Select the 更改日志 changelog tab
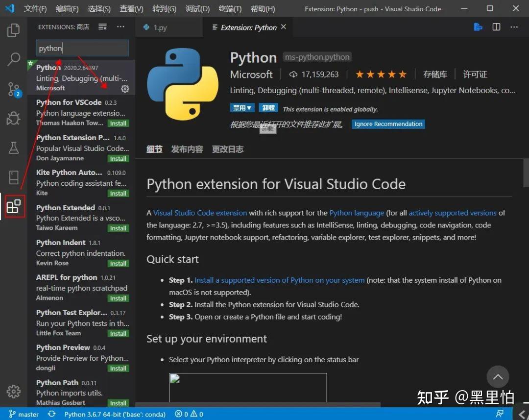This screenshot has height=420, width=529. 228,149
